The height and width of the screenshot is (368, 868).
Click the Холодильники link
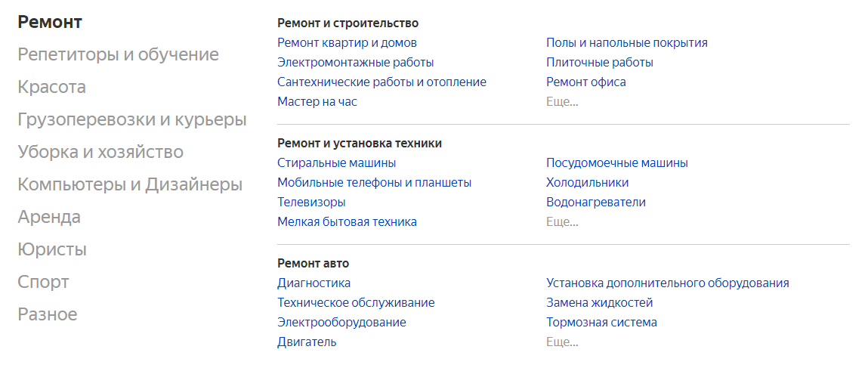(587, 183)
